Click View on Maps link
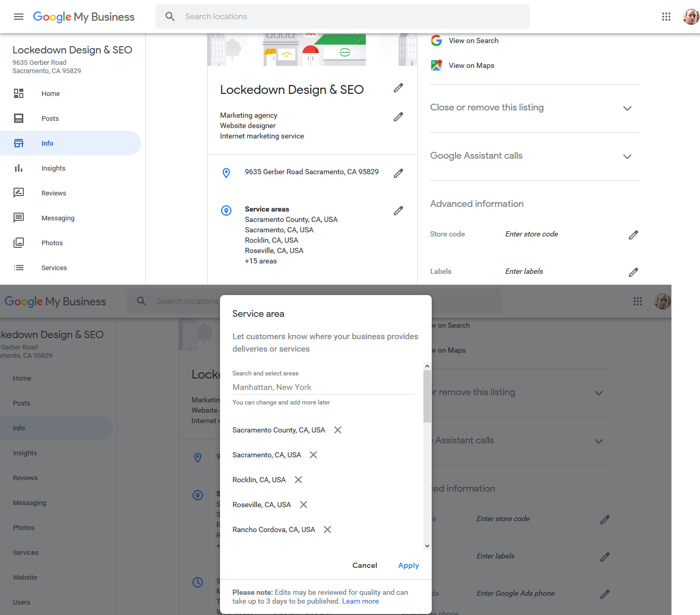This screenshot has height=615, width=700. 472,65
